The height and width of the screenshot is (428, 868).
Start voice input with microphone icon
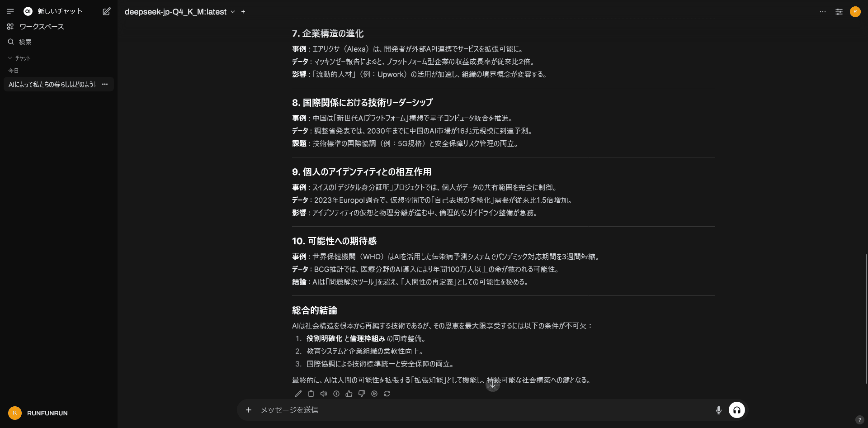pos(719,410)
